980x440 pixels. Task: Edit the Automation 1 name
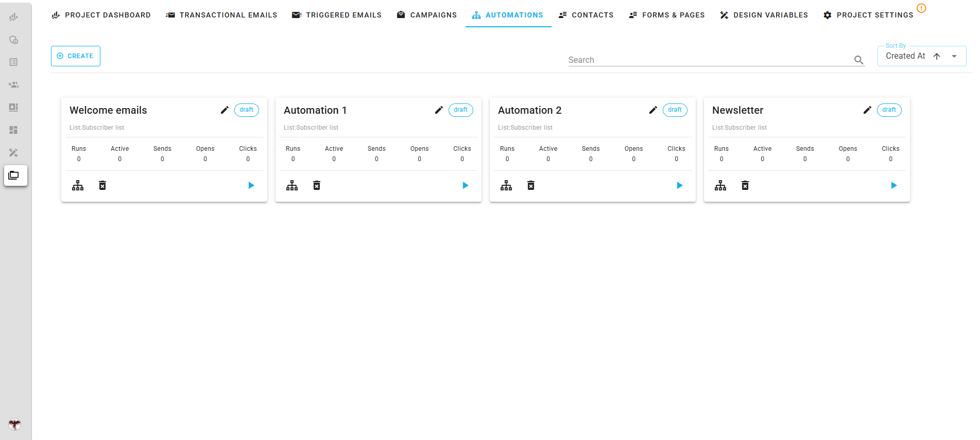[x=439, y=110]
